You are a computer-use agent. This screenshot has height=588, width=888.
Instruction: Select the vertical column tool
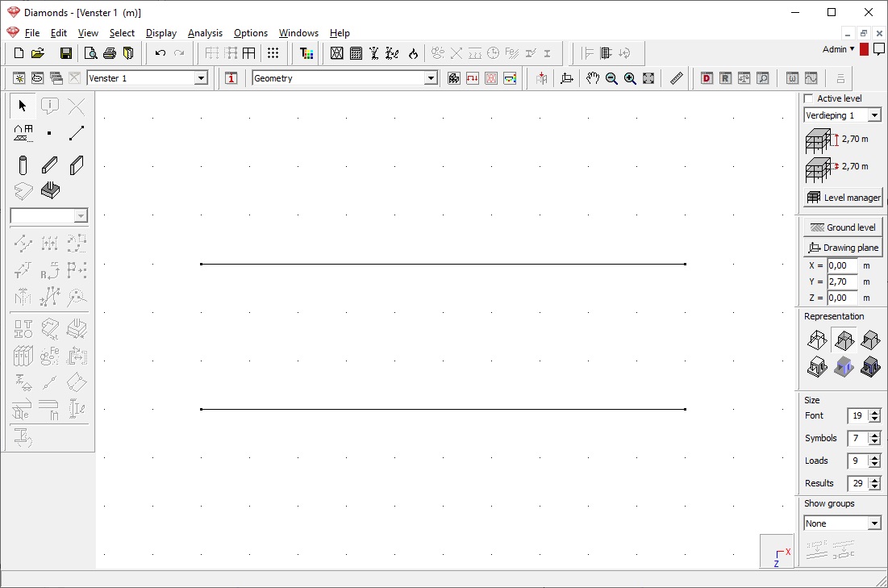[x=23, y=165]
